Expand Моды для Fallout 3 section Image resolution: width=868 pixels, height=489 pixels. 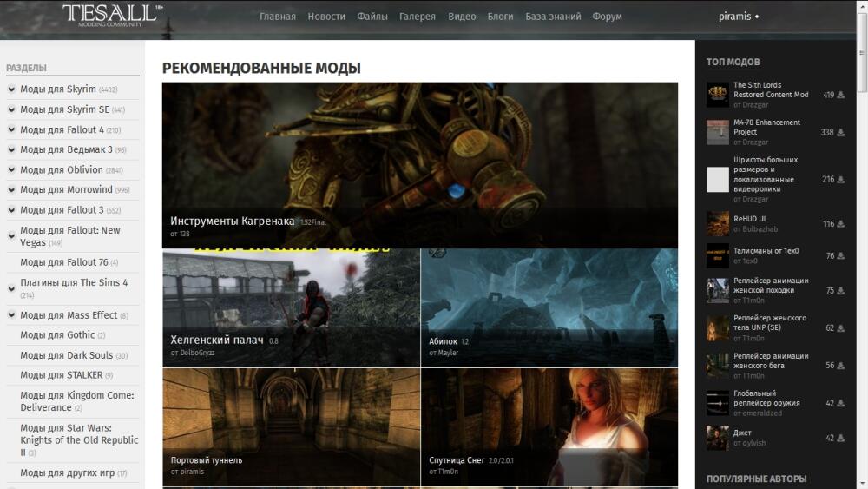[x=11, y=210]
